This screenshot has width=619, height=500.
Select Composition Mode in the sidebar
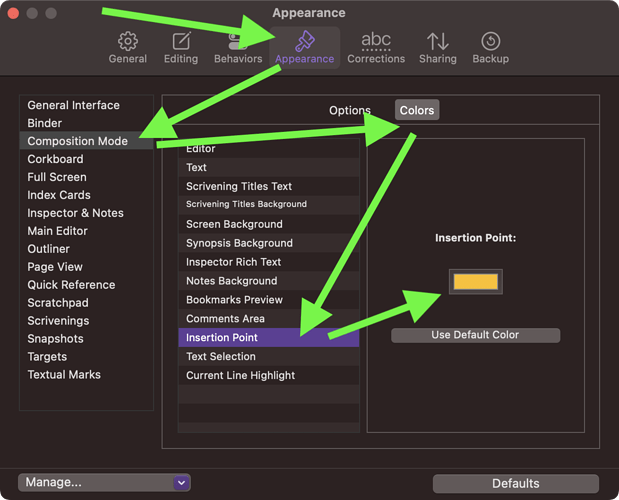pos(86,141)
